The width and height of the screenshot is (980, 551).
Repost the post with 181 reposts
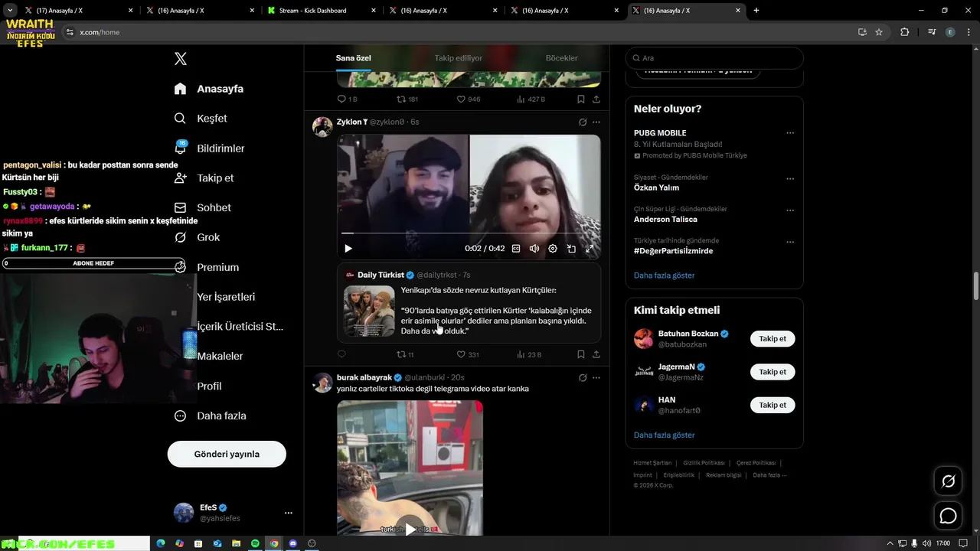[407, 99]
